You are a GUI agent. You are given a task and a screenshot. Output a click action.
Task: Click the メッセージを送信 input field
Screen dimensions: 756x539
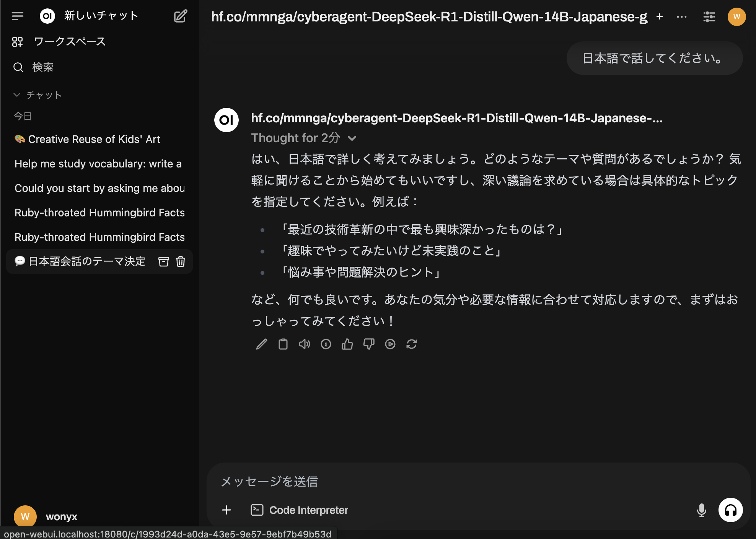click(478, 481)
